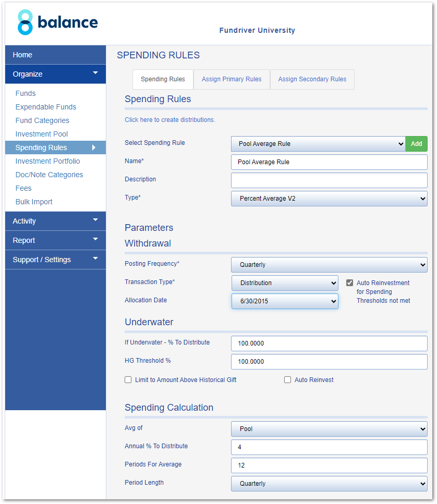Click here to create distributions link

point(170,120)
